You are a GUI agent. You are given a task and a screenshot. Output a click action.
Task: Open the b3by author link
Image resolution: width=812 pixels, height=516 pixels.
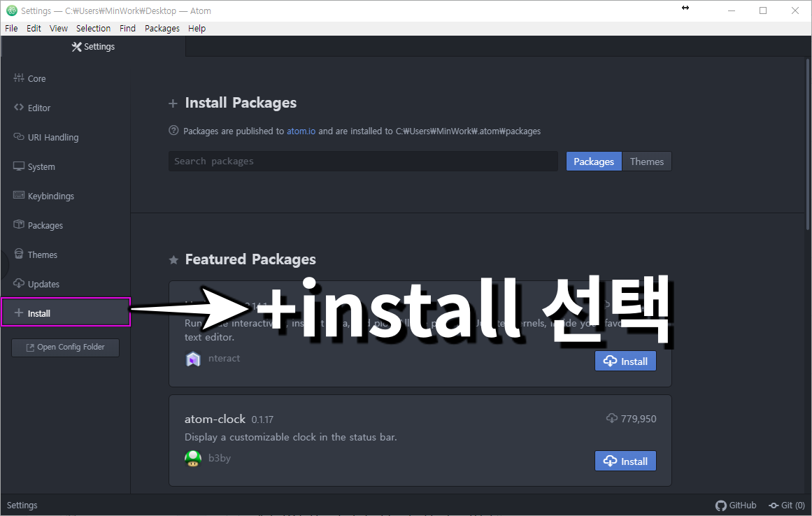[x=220, y=458]
